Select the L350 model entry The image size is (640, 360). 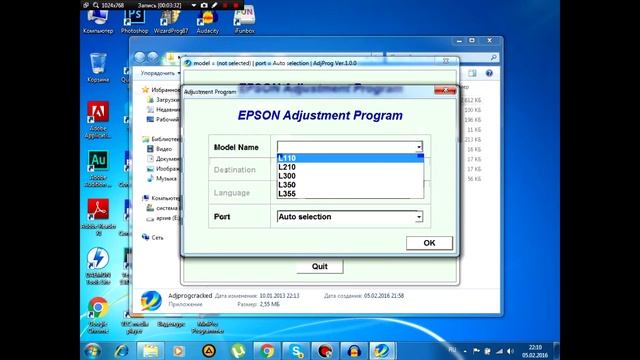click(x=350, y=185)
